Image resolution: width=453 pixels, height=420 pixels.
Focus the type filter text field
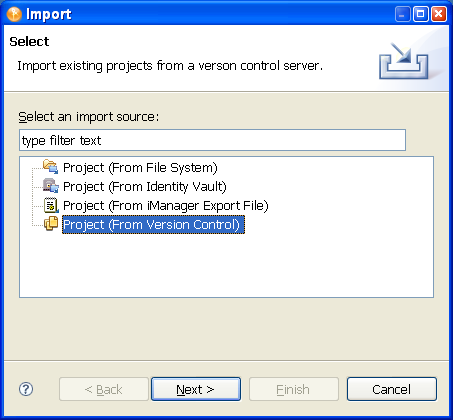click(x=212, y=140)
